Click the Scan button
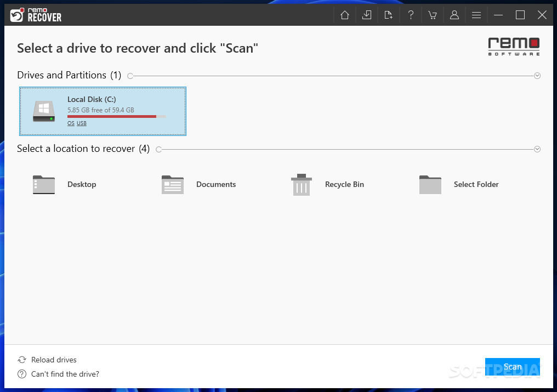This screenshot has height=392, width=557. click(x=512, y=366)
